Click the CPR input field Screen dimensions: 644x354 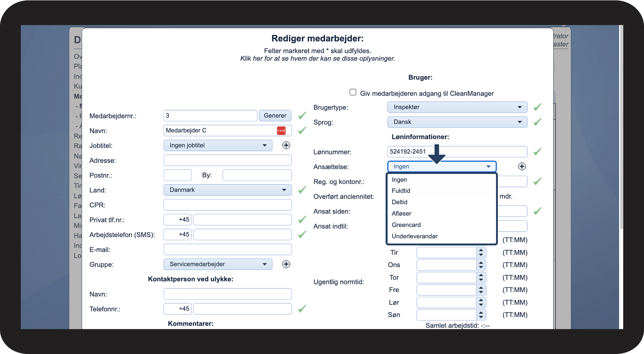point(228,205)
